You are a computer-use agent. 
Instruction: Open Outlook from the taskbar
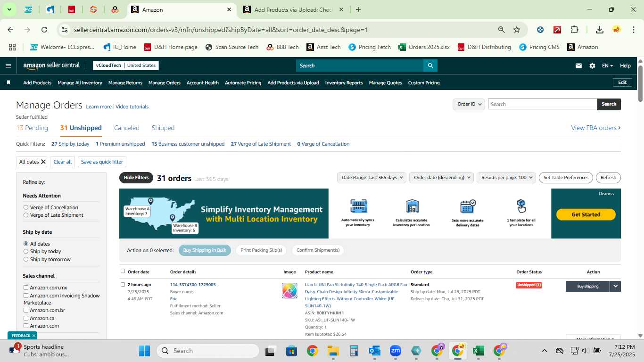375,351
